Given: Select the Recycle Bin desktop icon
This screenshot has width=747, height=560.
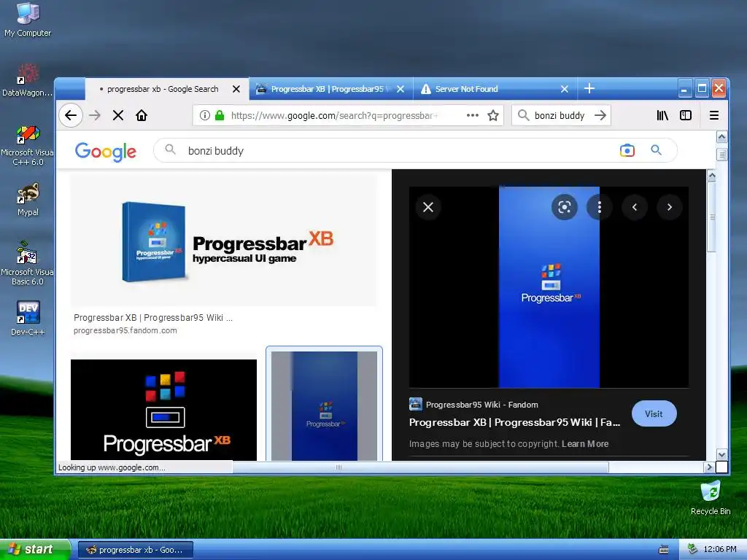Looking at the screenshot, I should click(711, 498).
